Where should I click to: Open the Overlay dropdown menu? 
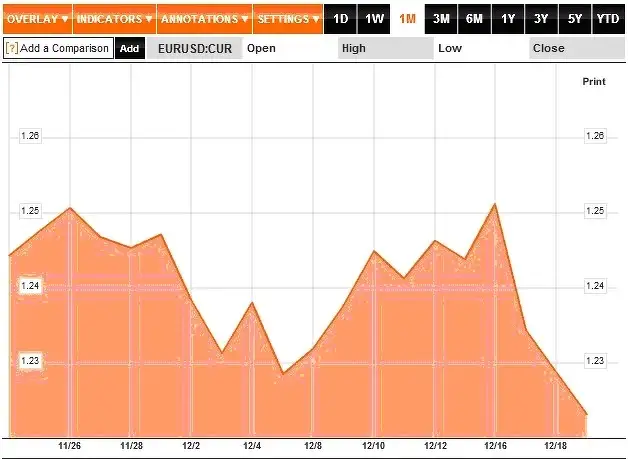38,19
